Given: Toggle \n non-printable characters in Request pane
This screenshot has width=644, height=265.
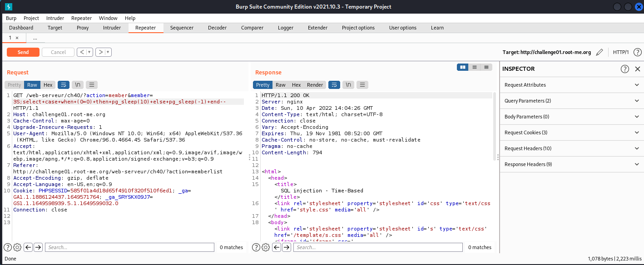Looking at the screenshot, I should click(x=78, y=85).
